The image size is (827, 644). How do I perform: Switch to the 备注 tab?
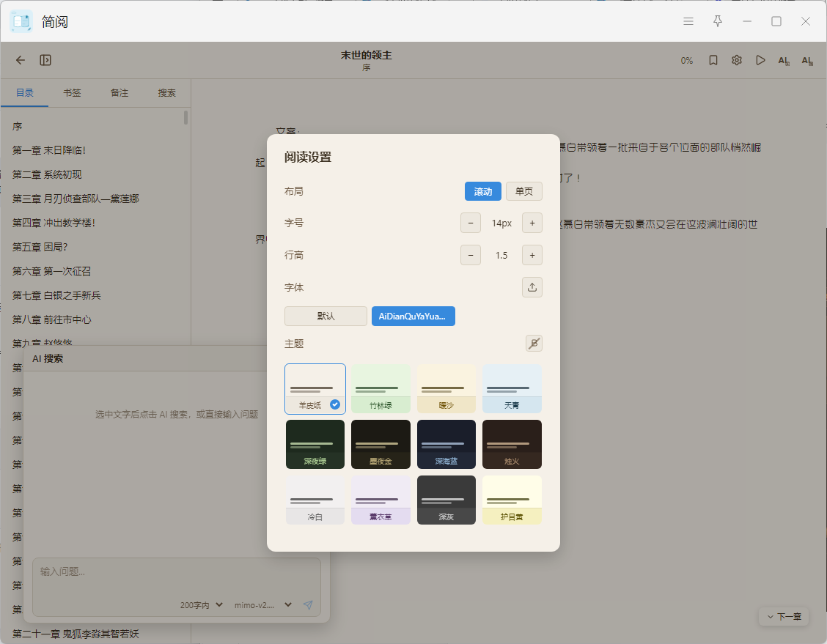[120, 93]
